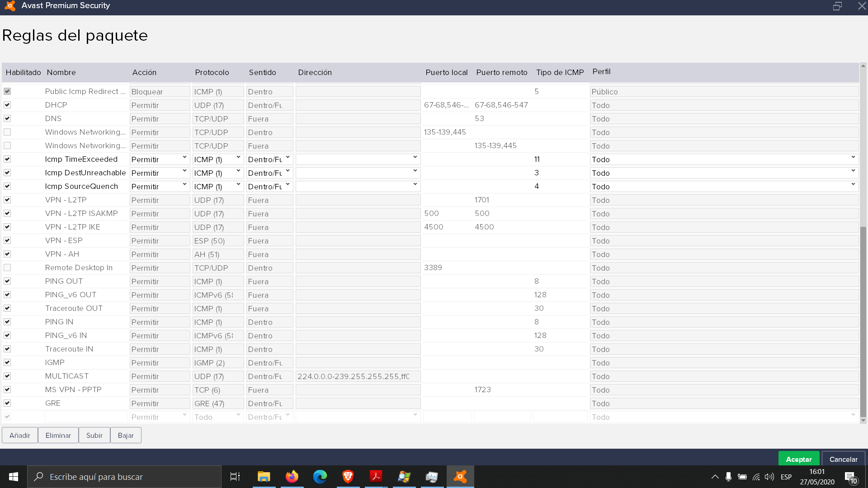This screenshot has height=488, width=868.
Task: Open Adobe Acrobat Reader taskbar icon
Action: pyautogui.click(x=376, y=477)
